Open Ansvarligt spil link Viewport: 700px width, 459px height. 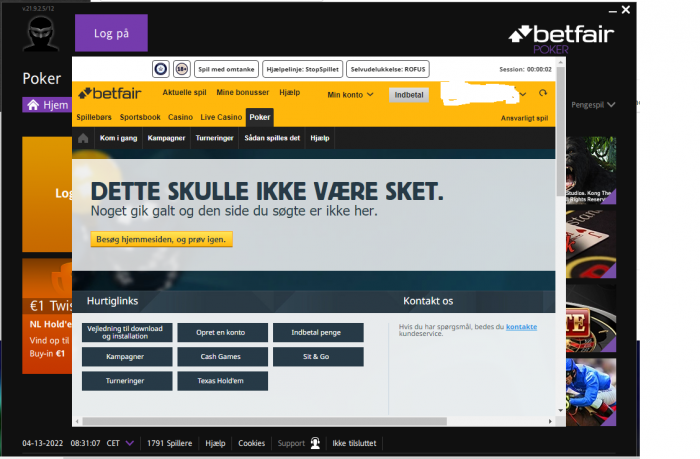[525, 118]
